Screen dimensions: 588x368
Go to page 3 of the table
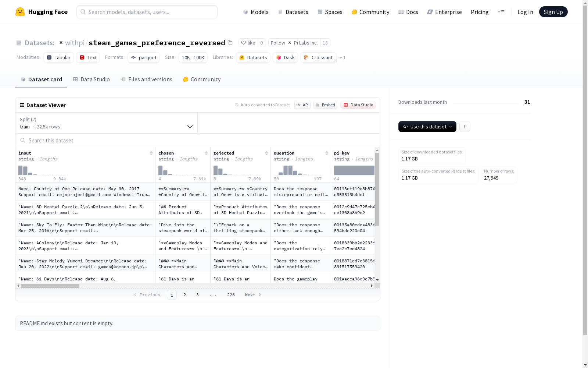coord(197,295)
